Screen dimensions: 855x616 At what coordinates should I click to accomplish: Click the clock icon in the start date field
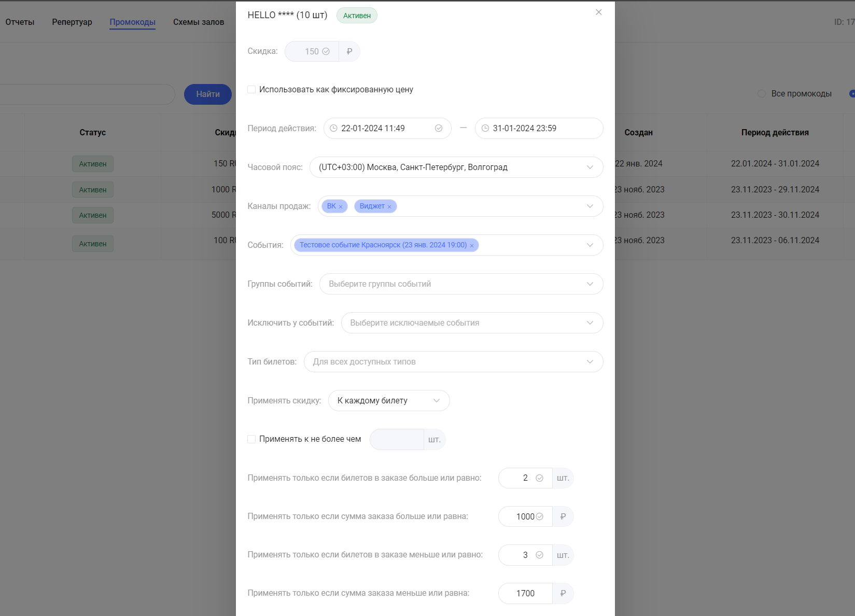coord(333,128)
